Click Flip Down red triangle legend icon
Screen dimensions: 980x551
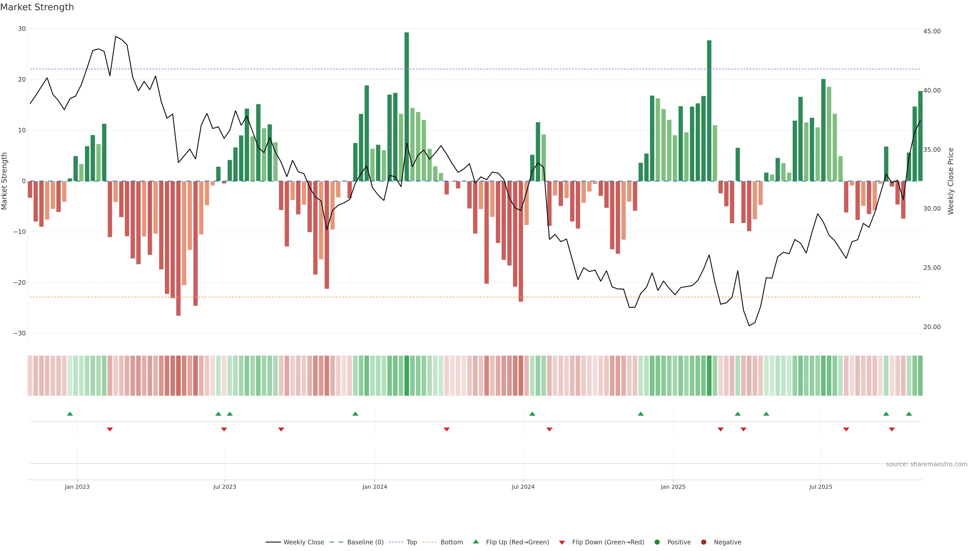[562, 543]
